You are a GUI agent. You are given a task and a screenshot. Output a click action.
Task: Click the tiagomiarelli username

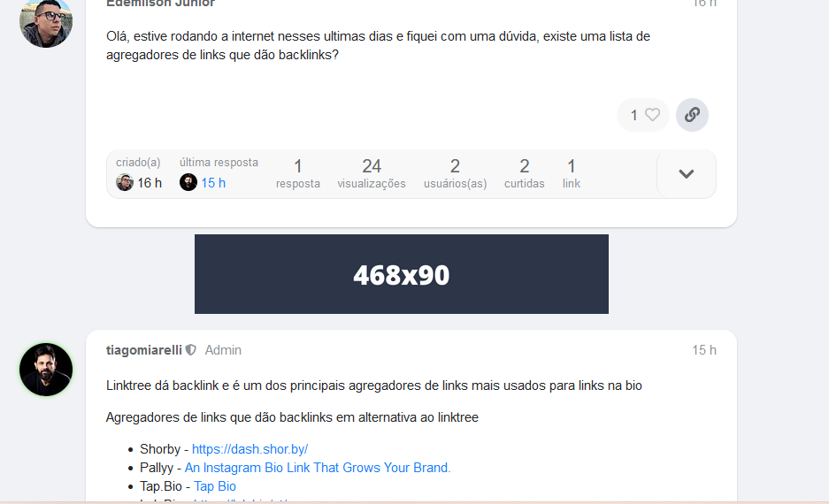coord(144,350)
